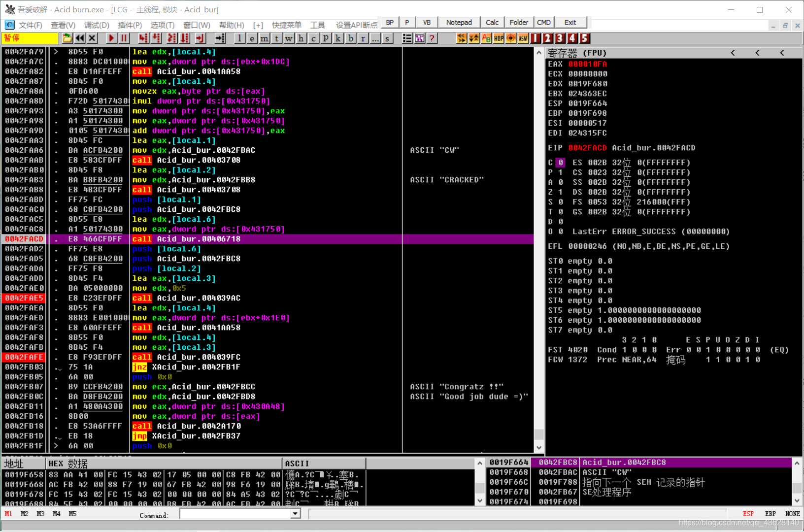This screenshot has height=532, width=804.
Task: Open the 帮助(H) menu
Action: pyautogui.click(x=232, y=25)
